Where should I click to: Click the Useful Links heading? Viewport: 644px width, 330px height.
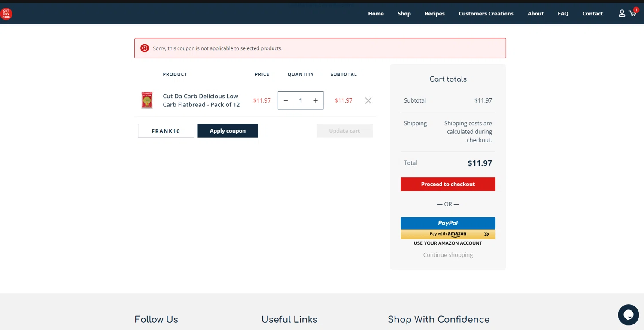click(x=289, y=319)
